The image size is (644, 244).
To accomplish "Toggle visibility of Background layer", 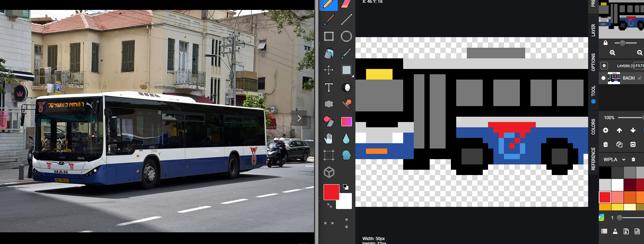I will [x=603, y=78].
